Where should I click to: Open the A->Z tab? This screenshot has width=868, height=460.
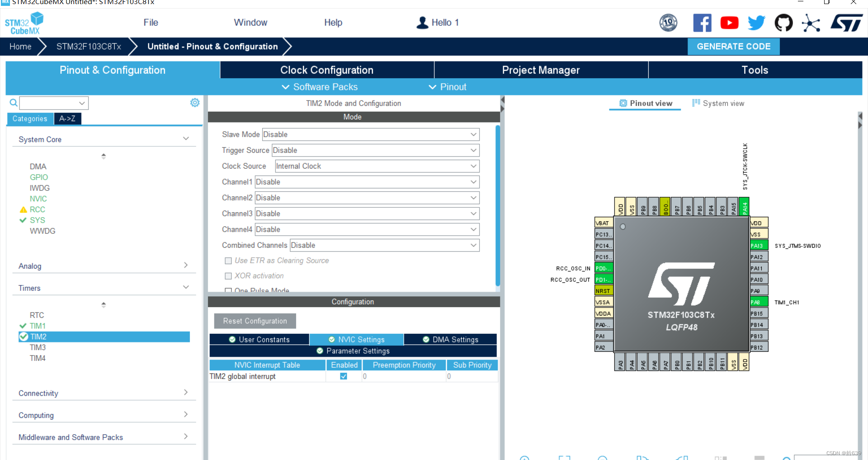coord(67,119)
